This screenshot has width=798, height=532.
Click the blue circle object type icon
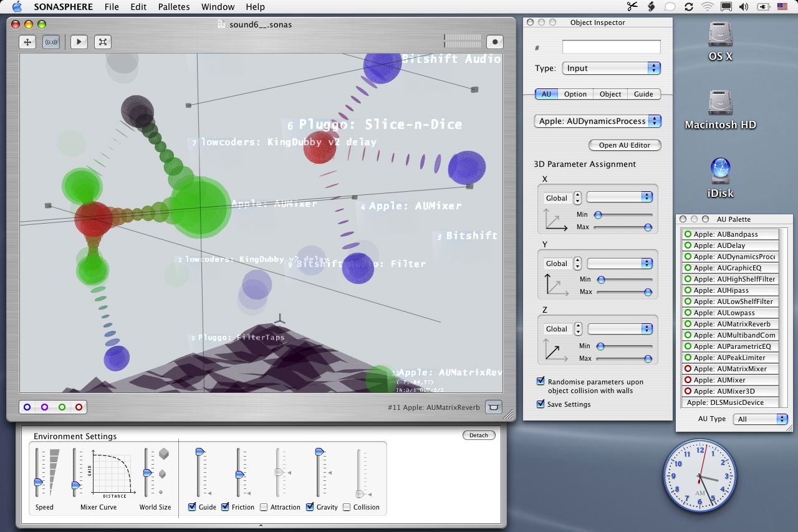click(x=27, y=407)
